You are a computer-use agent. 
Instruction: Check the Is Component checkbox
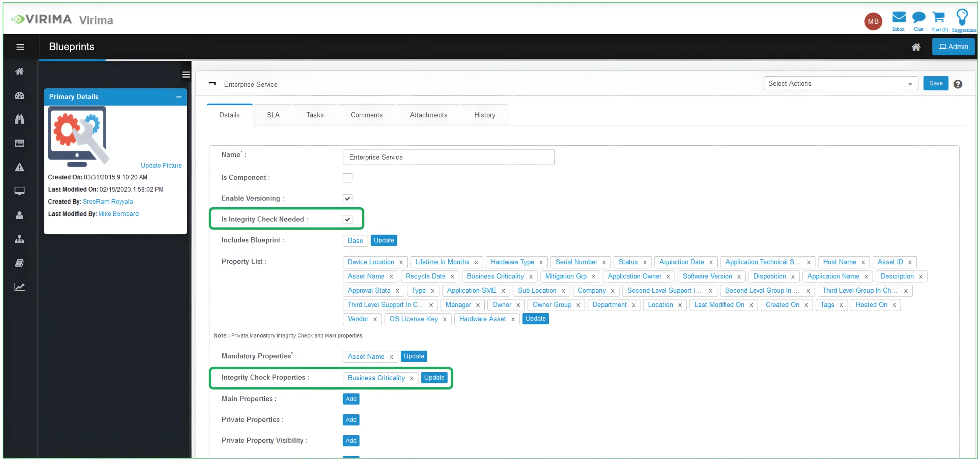pyautogui.click(x=347, y=178)
